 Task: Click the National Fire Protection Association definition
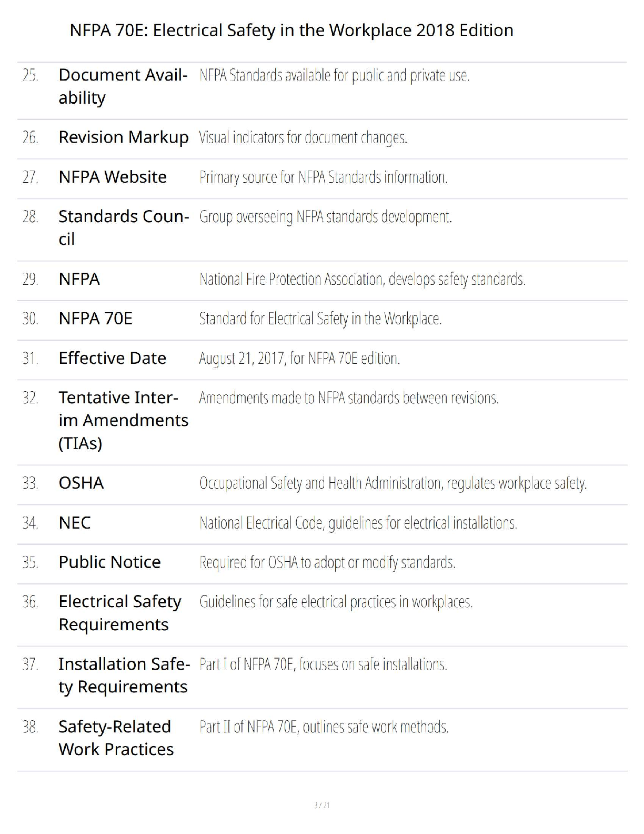tap(362, 279)
